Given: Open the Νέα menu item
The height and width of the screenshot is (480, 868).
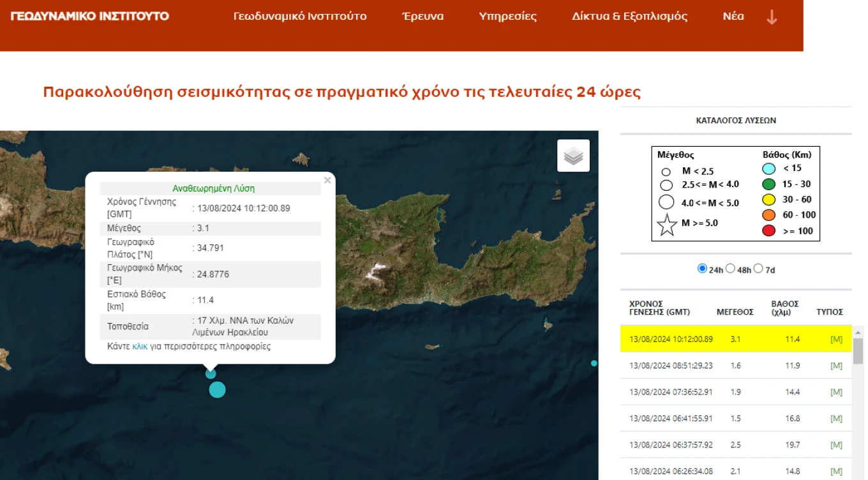Looking at the screenshot, I should pyautogui.click(x=733, y=16).
